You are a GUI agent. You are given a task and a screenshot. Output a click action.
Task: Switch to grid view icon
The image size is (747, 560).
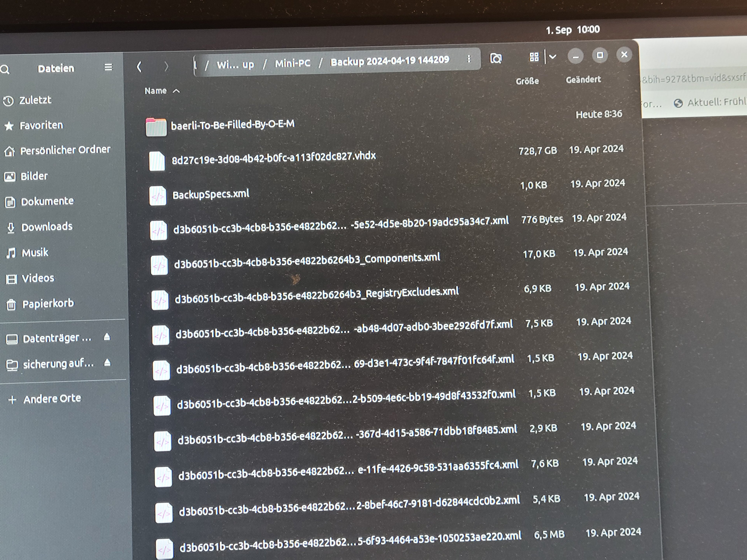pos(534,57)
